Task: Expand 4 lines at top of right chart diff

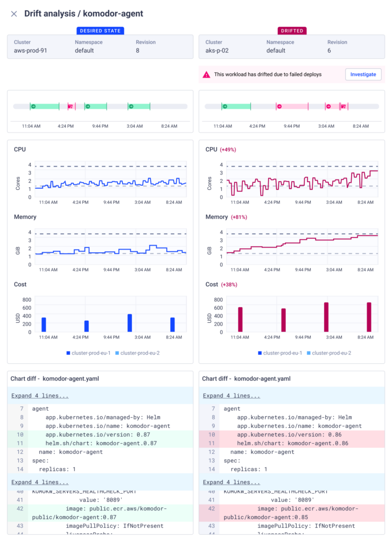Action: 232,396
